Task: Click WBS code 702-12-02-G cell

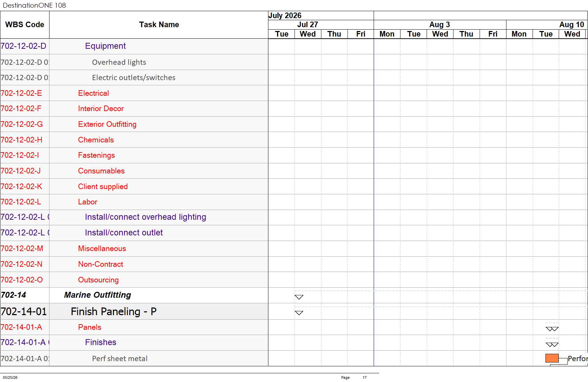Action: click(x=22, y=124)
